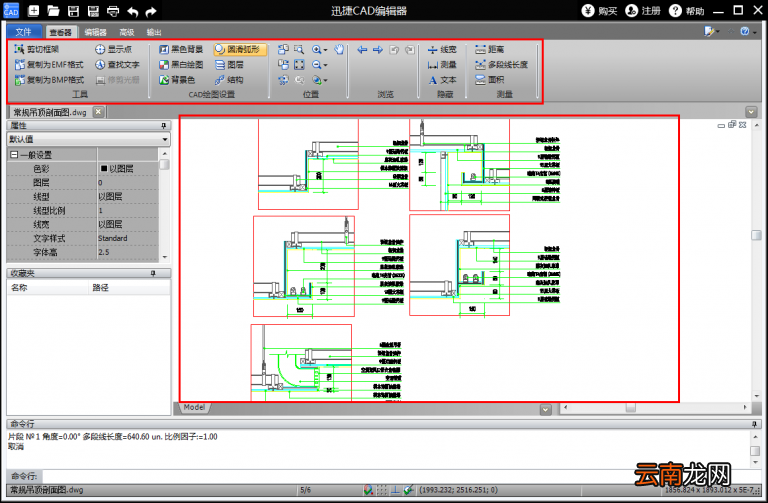Toggle 黑色背景 black background
Screen dimensions: 768x503
(181, 49)
